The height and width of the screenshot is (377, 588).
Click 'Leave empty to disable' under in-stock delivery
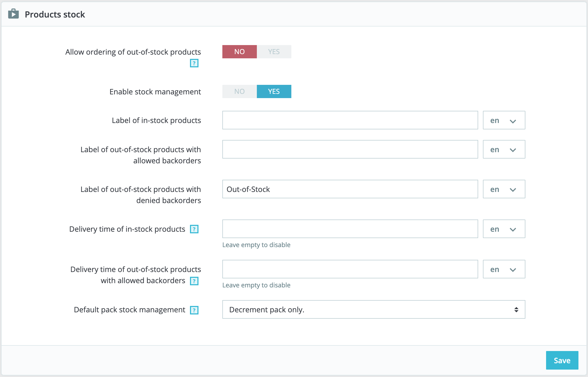[x=256, y=245]
